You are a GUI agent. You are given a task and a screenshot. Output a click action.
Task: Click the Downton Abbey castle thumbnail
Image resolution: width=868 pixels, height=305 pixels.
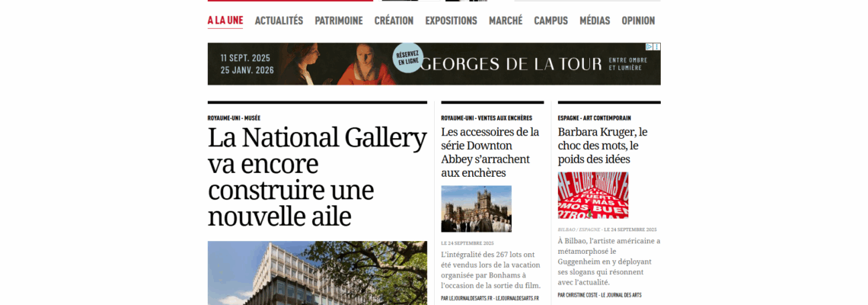coord(476,208)
